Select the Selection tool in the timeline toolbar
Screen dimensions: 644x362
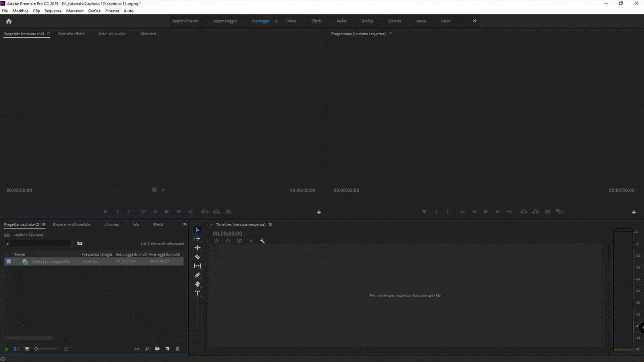[x=197, y=230]
